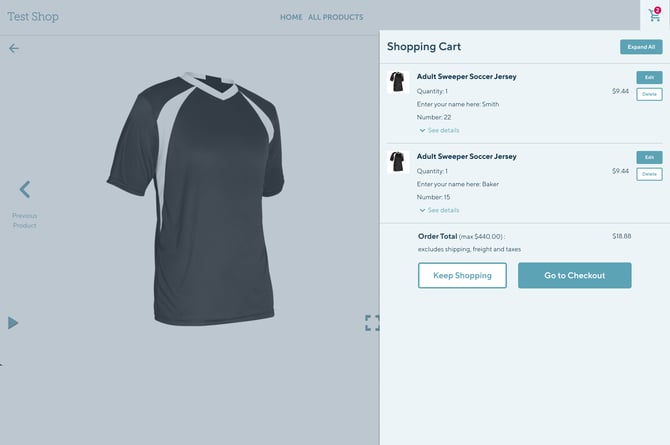Edit the Baker jersey item

tap(649, 157)
